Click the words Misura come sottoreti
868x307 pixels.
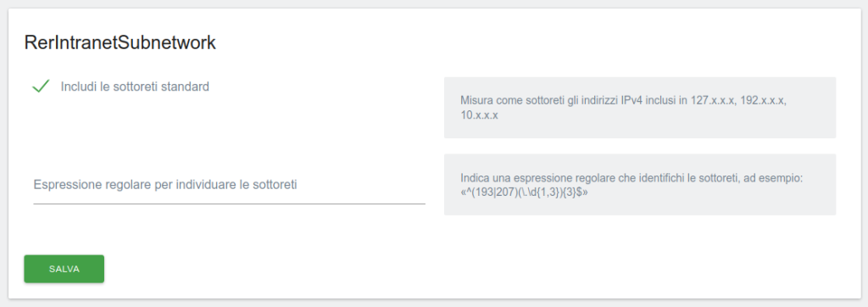(x=507, y=101)
